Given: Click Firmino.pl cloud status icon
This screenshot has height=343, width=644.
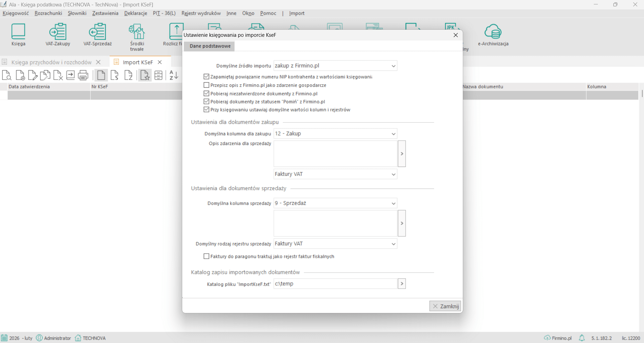Looking at the screenshot, I should 547,338.
